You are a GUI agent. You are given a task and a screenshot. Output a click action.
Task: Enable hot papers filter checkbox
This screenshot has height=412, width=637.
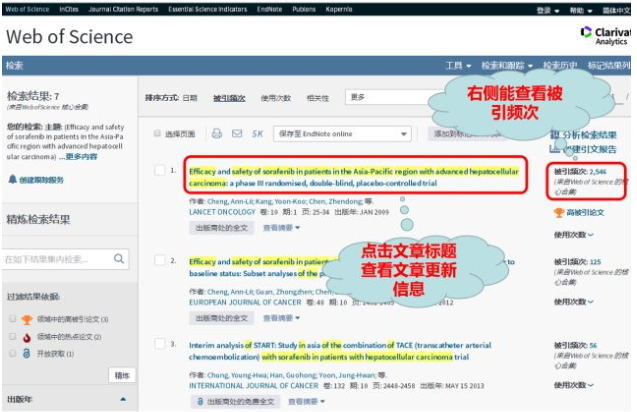13,336
